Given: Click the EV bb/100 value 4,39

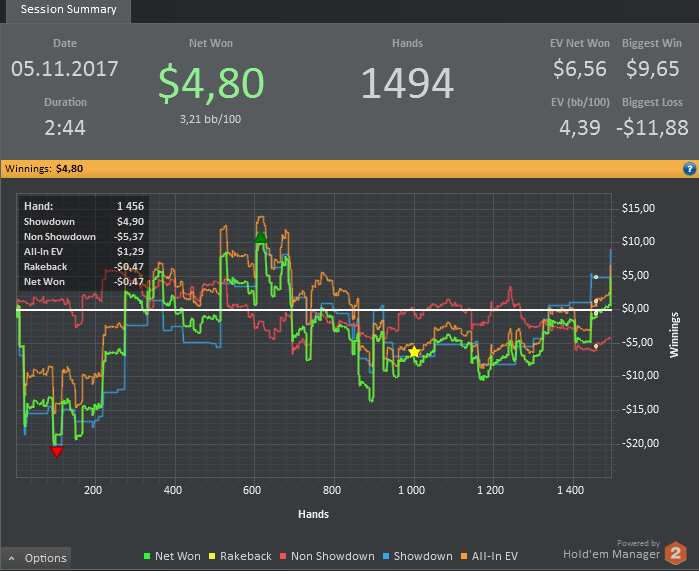Looking at the screenshot, I should 580,128.
